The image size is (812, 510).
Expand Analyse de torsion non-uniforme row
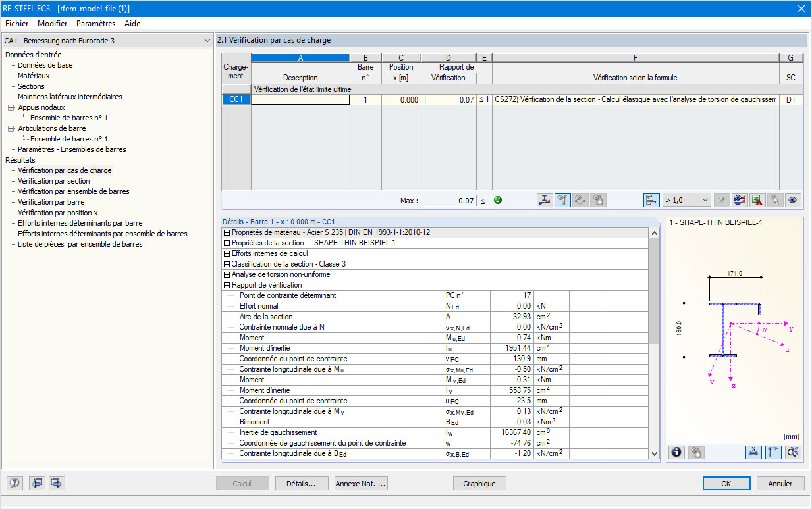pos(227,274)
